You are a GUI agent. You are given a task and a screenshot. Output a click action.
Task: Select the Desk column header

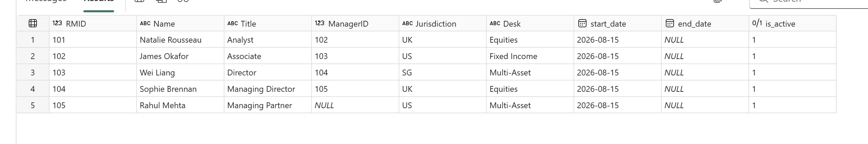point(530,24)
